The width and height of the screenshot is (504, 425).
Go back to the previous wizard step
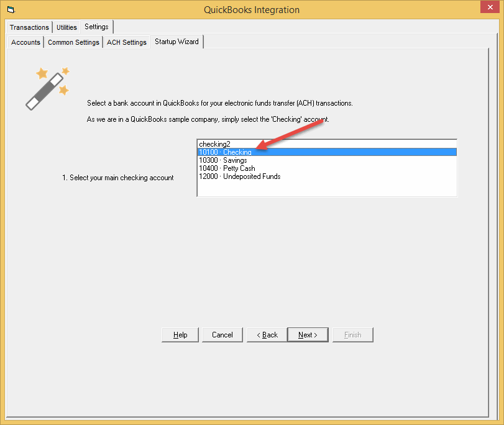tap(267, 334)
